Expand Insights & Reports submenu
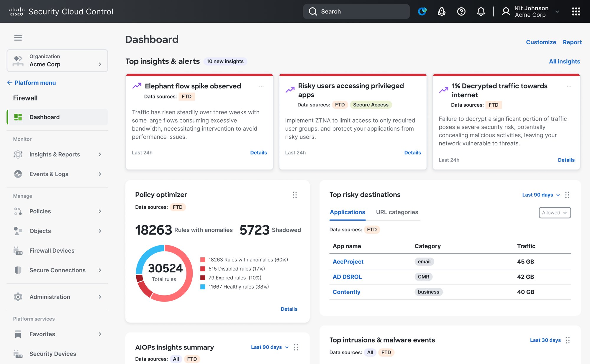 [x=100, y=154]
